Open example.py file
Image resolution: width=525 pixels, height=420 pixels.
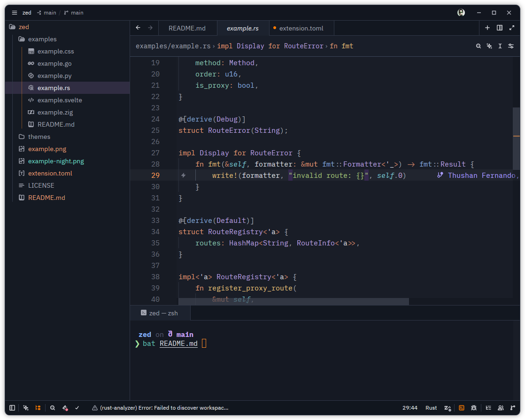point(67,76)
